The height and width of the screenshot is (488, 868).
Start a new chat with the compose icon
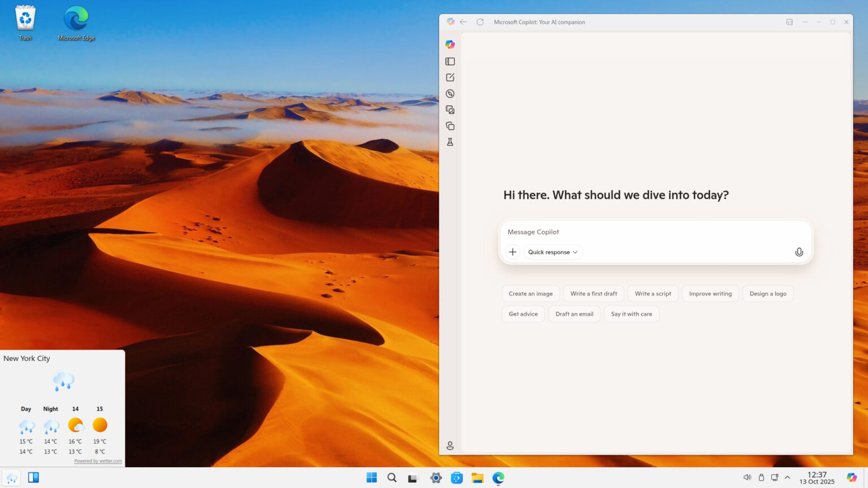click(x=449, y=77)
